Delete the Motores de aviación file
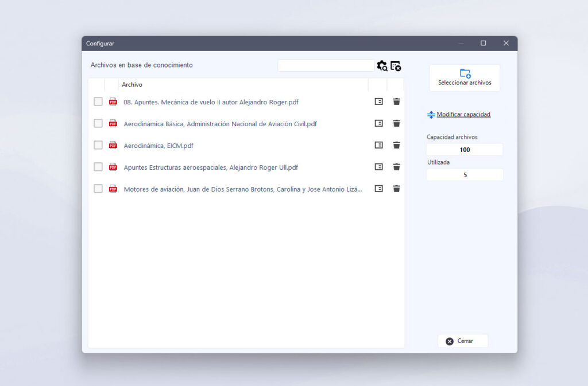Screen dimensions: 588x386 click(396, 189)
